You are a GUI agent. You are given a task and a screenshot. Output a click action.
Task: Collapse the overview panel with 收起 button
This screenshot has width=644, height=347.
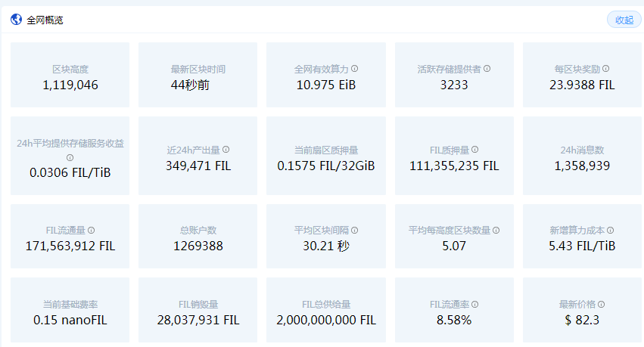(624, 20)
